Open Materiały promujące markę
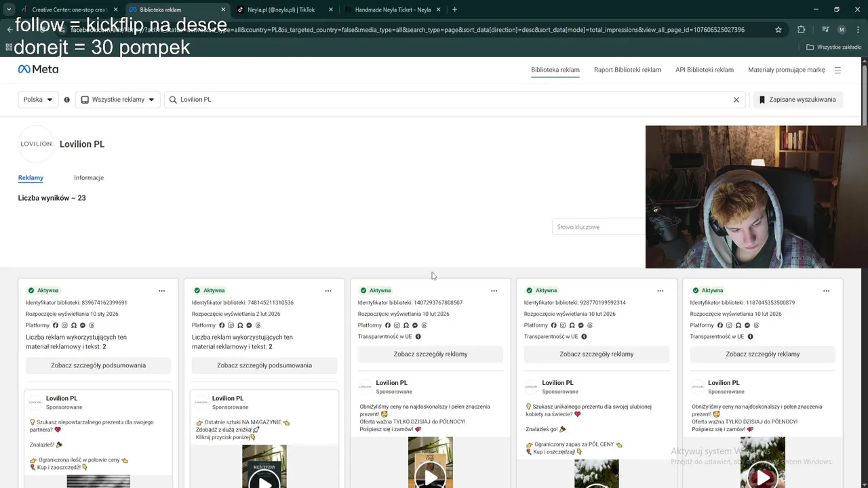 point(787,70)
